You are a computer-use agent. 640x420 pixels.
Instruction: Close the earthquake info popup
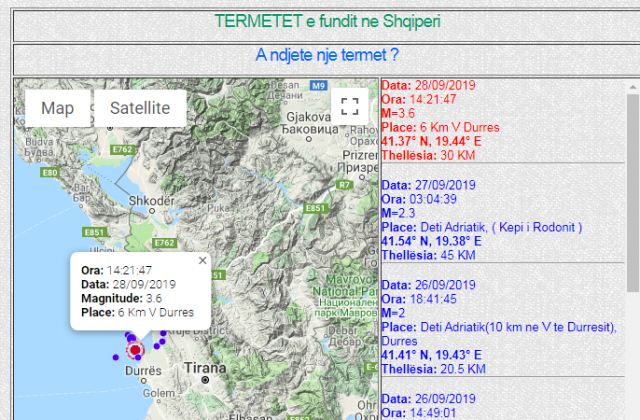coord(202,260)
